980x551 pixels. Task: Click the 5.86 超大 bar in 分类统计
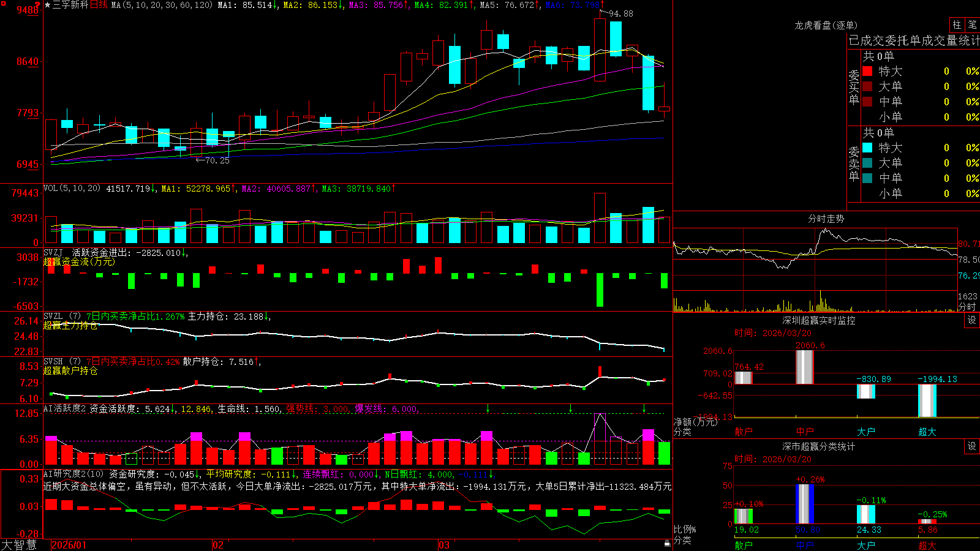point(927,522)
